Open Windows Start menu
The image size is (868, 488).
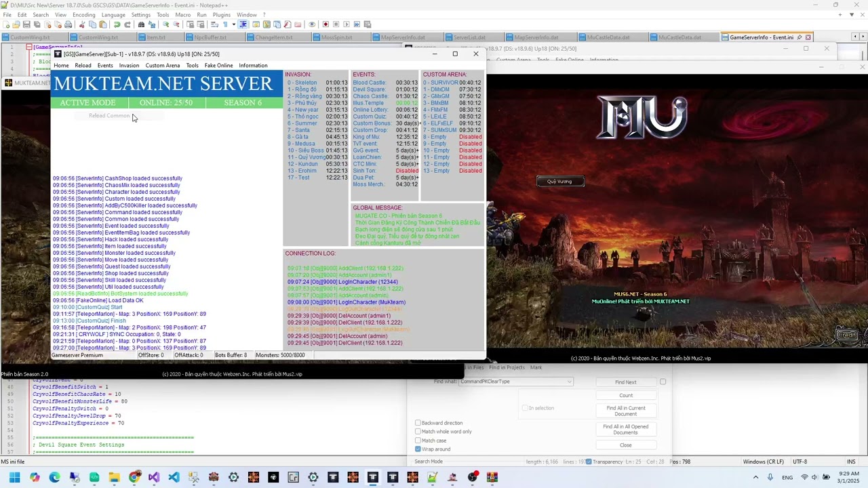[x=14, y=477]
